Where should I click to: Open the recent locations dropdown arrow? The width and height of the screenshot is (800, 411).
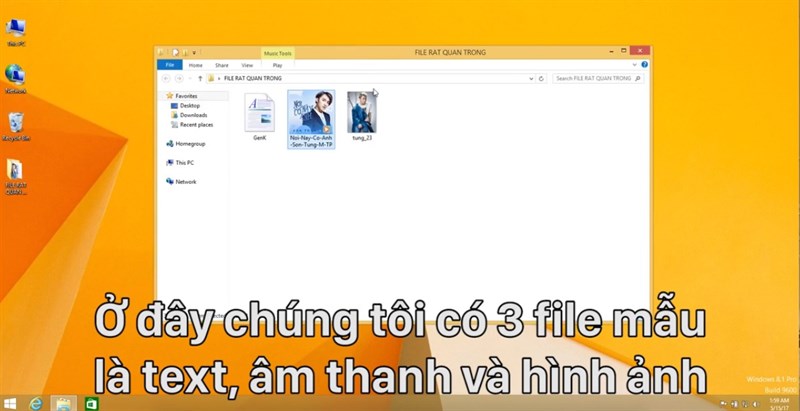190,79
